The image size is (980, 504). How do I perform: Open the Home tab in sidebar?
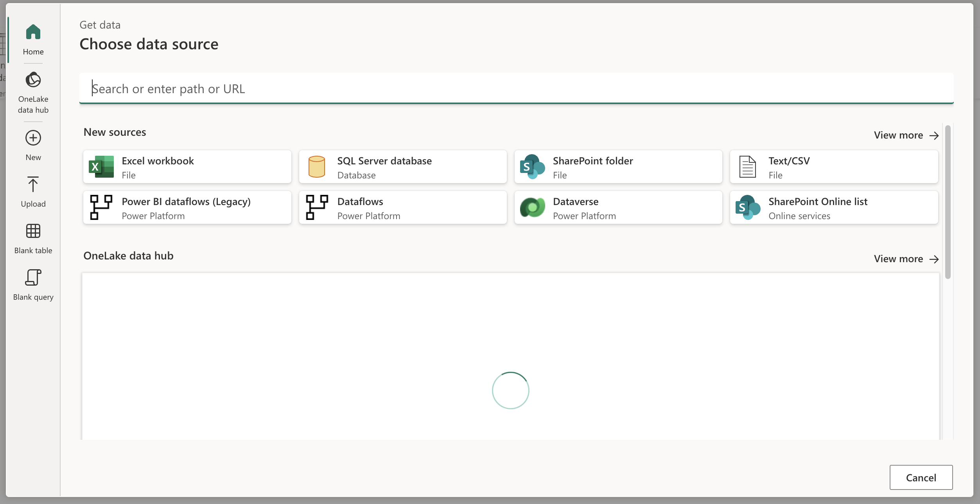pos(33,40)
